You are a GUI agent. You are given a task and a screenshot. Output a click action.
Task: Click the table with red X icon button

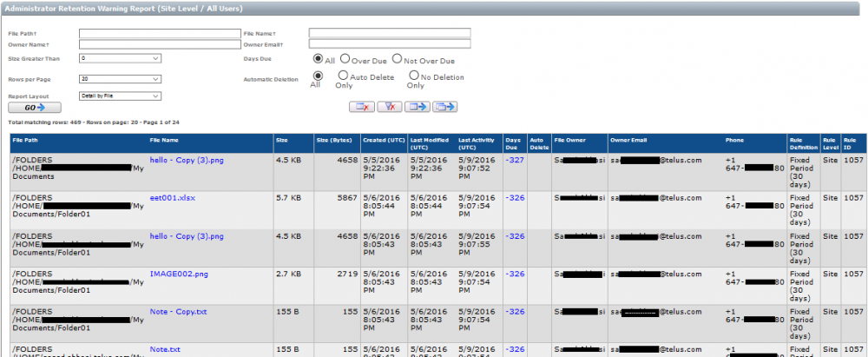[x=361, y=107]
